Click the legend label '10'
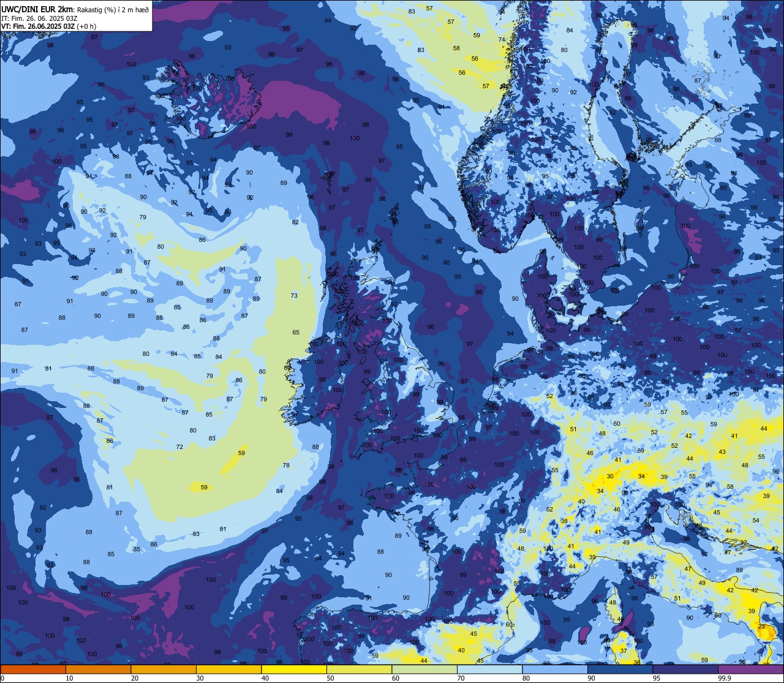Viewport: 784px width, 683px height. [70, 678]
